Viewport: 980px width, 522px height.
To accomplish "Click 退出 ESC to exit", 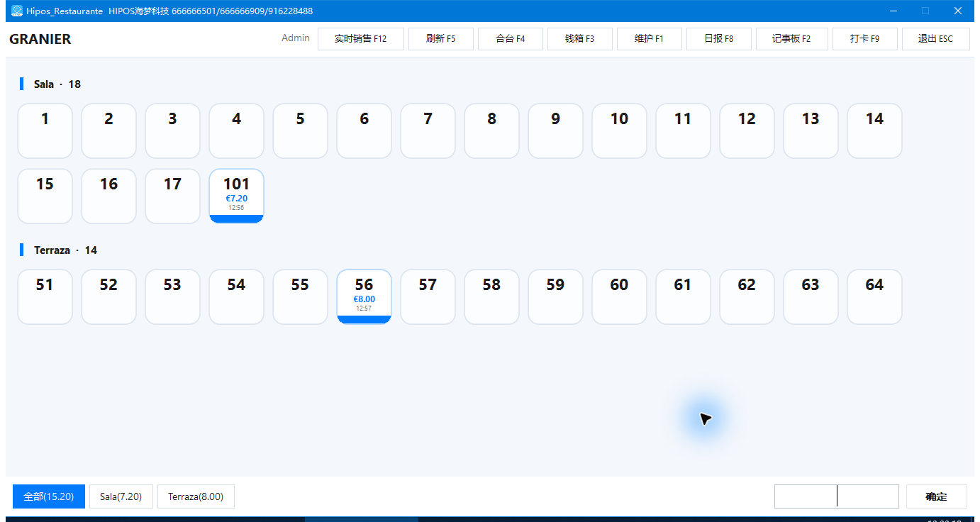I will pyautogui.click(x=936, y=39).
